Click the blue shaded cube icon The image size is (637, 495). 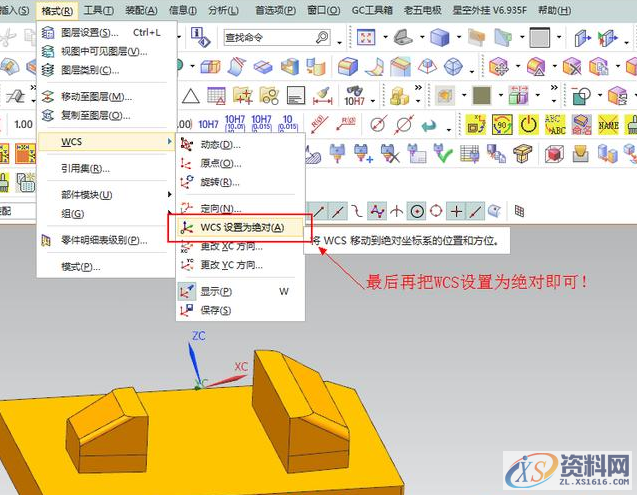(x=440, y=37)
